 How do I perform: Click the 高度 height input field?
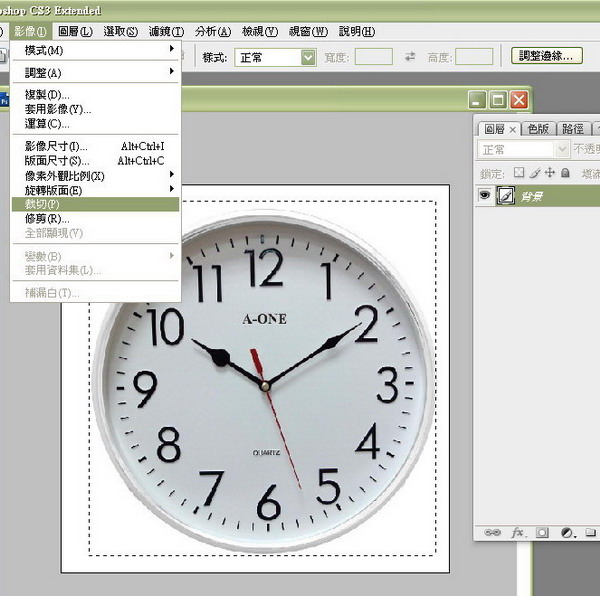(474, 57)
